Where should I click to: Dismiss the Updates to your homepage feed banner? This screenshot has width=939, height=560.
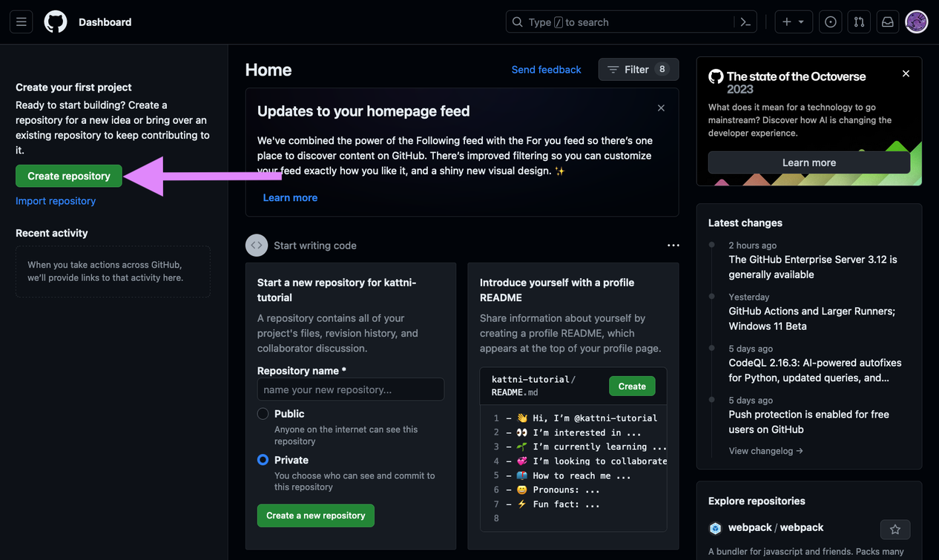[661, 108]
